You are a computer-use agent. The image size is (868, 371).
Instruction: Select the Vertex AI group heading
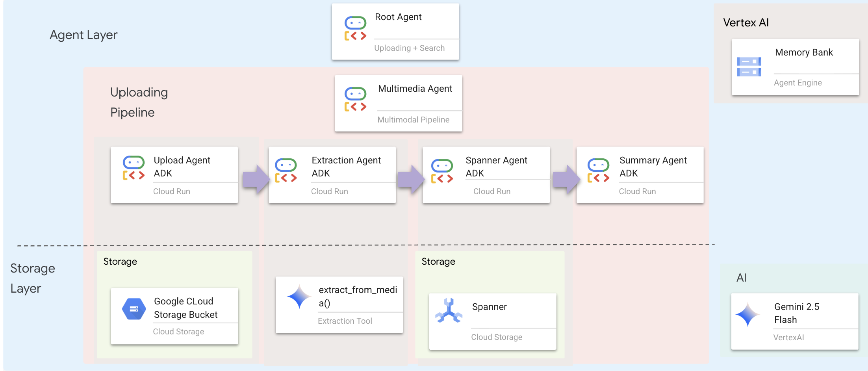point(746,22)
